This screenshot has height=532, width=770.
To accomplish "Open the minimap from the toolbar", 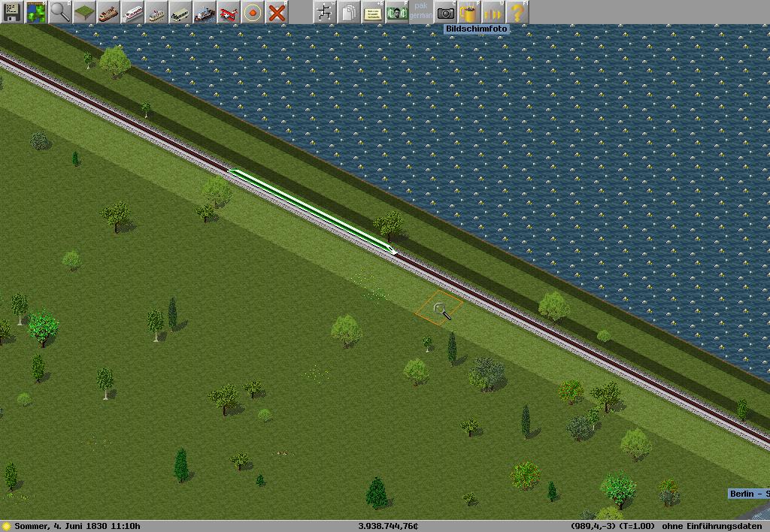I will [36, 12].
